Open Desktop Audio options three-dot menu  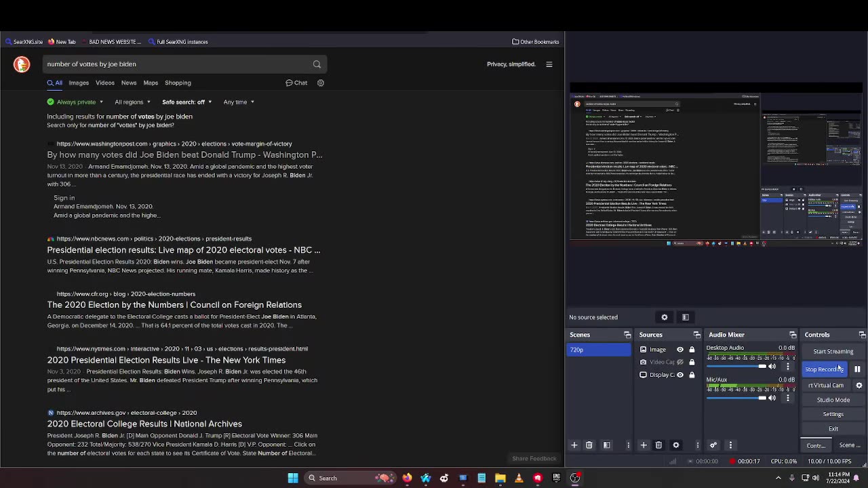(x=787, y=367)
